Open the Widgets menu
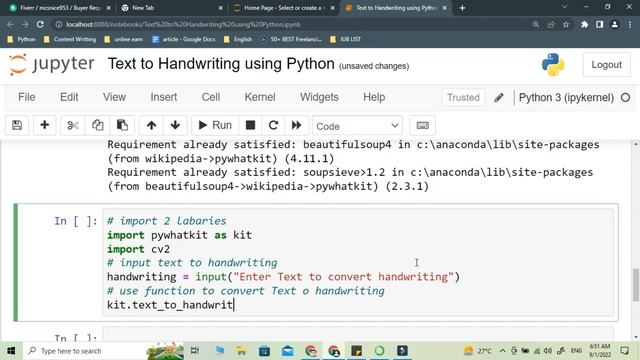640x360 pixels. click(319, 97)
